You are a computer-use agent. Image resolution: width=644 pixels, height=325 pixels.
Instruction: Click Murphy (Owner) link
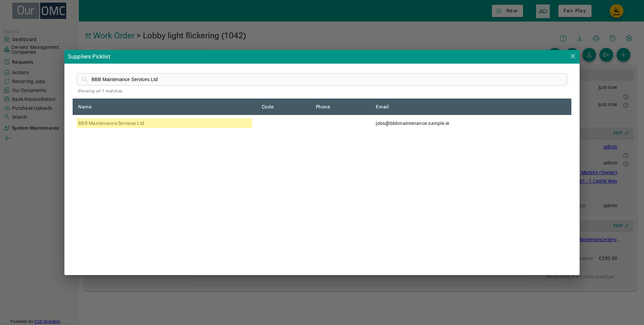pyautogui.click(x=599, y=172)
